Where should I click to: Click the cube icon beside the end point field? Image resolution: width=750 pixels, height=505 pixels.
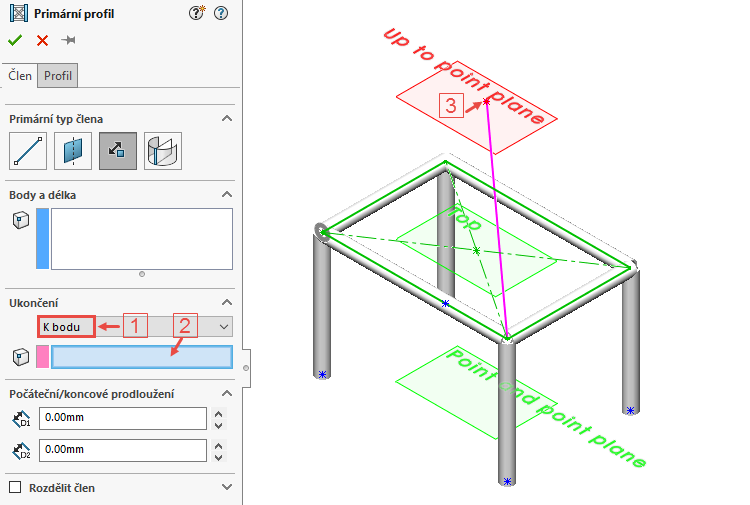pyautogui.click(x=21, y=357)
